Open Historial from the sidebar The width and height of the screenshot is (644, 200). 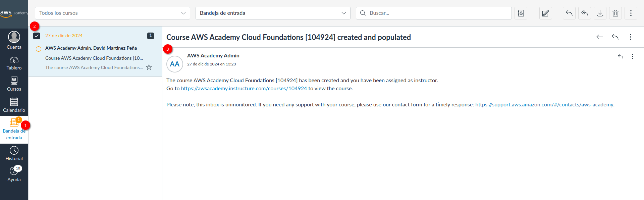coord(14,153)
